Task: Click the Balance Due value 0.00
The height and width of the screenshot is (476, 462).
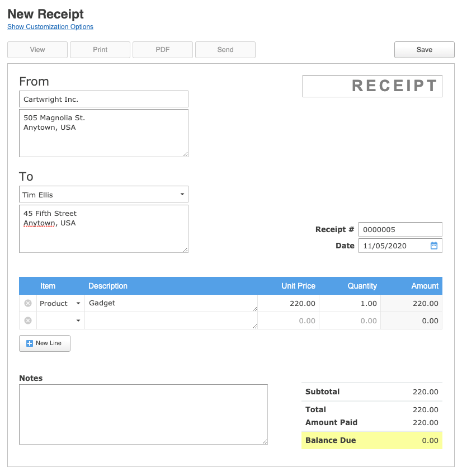Action: (430, 441)
